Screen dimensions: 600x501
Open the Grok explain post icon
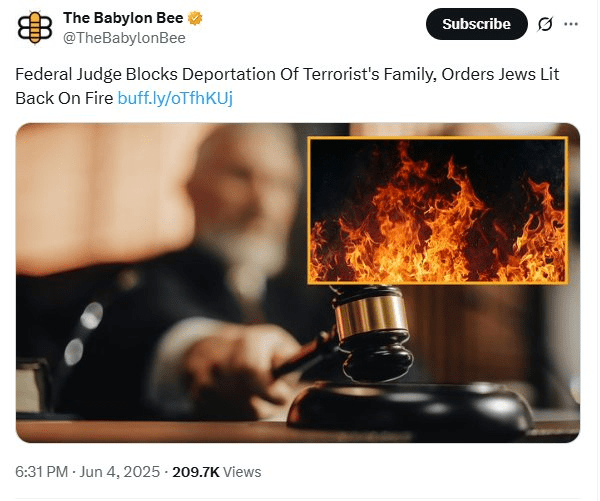(x=545, y=24)
